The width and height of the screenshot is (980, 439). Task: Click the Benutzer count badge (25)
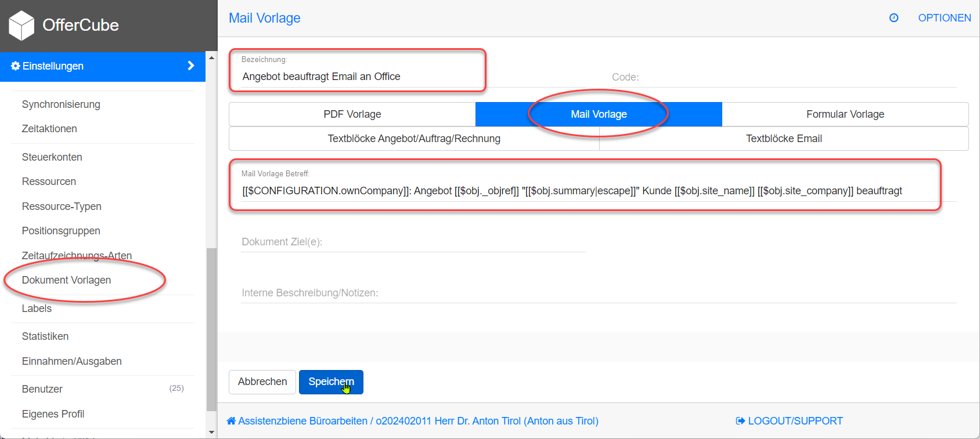[x=176, y=389]
